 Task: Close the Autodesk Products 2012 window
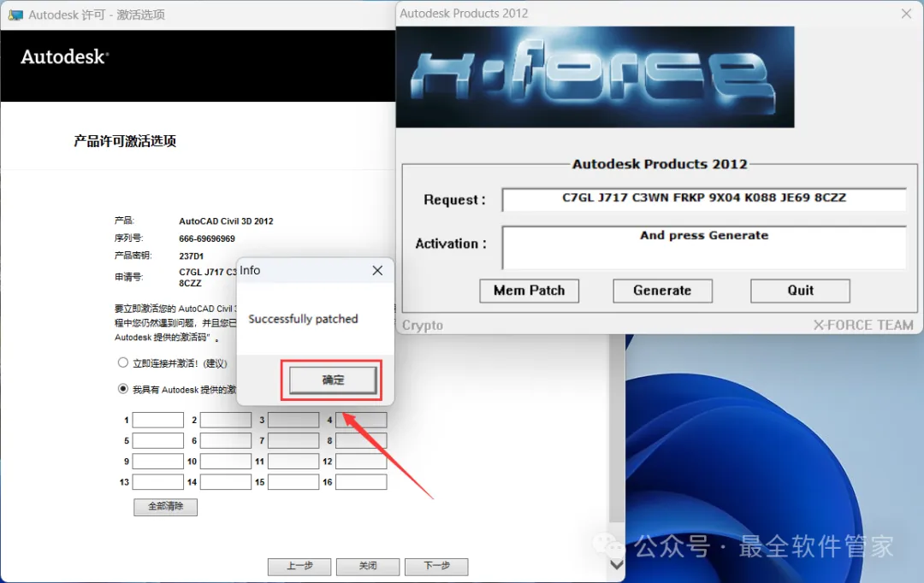(906, 13)
